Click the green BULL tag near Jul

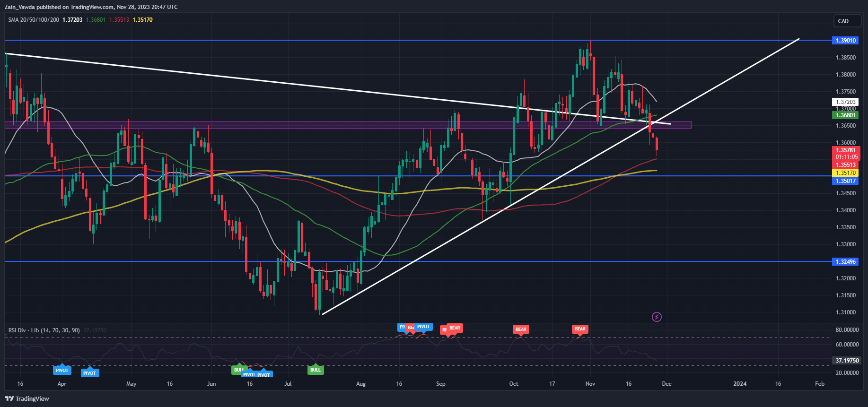[316, 370]
